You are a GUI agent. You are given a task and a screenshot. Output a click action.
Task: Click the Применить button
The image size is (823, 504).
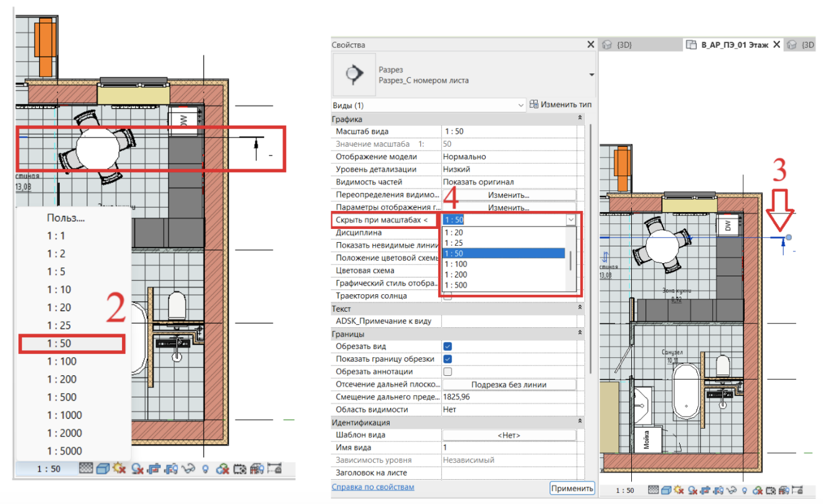[x=572, y=488]
